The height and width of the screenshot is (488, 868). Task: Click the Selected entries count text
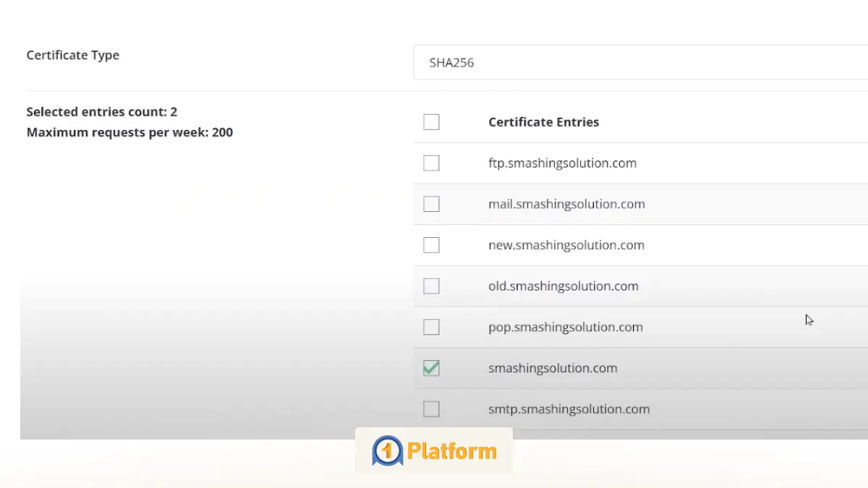pos(101,111)
